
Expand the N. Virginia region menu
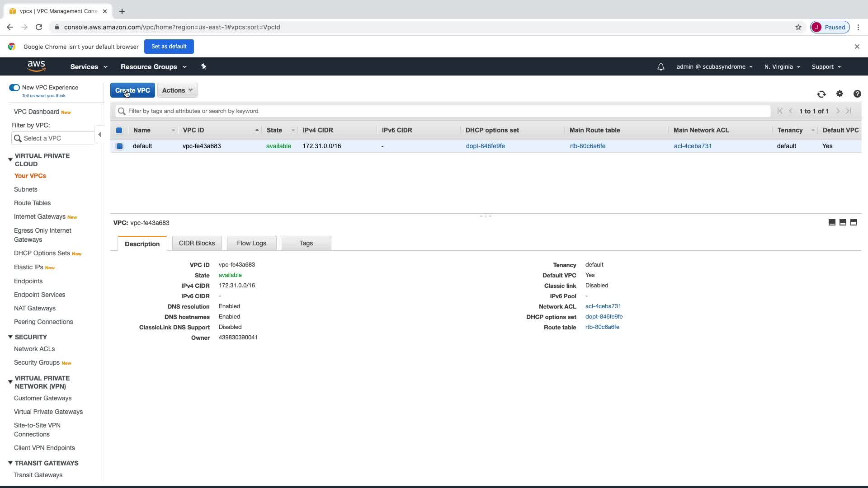pyautogui.click(x=782, y=67)
